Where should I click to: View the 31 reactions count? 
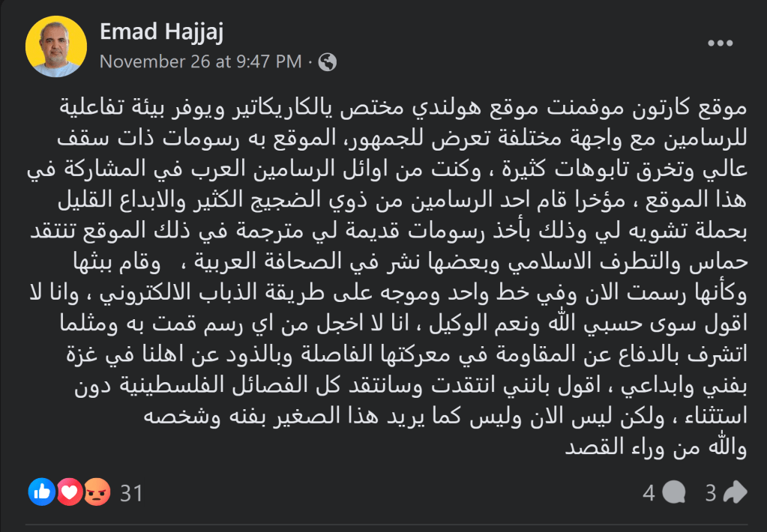point(131,492)
